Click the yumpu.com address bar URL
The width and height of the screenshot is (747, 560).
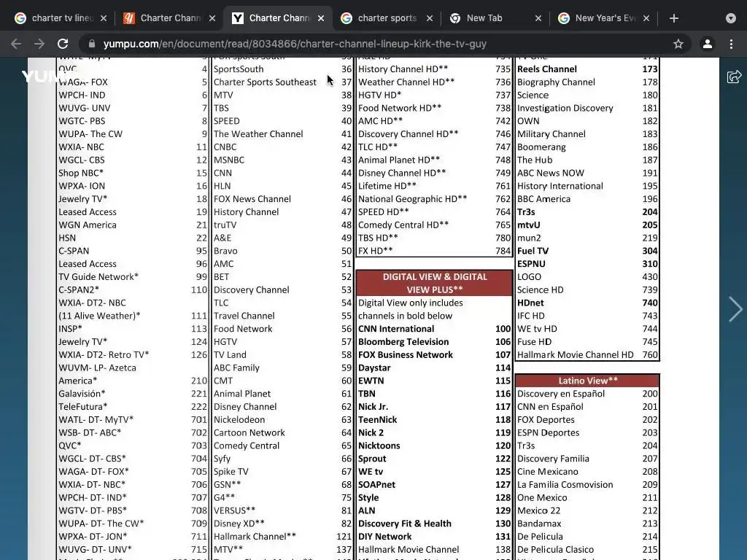pos(295,44)
